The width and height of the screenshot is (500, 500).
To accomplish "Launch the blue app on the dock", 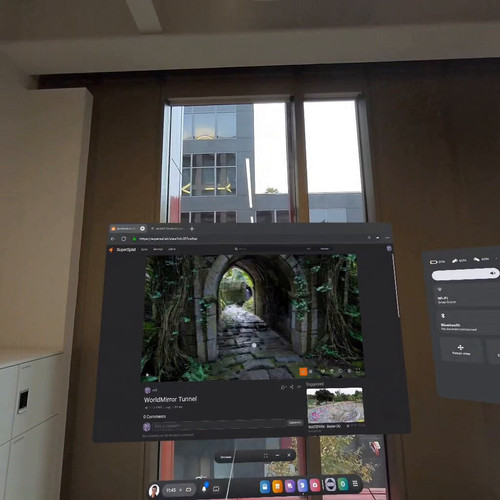I will point(265,487).
